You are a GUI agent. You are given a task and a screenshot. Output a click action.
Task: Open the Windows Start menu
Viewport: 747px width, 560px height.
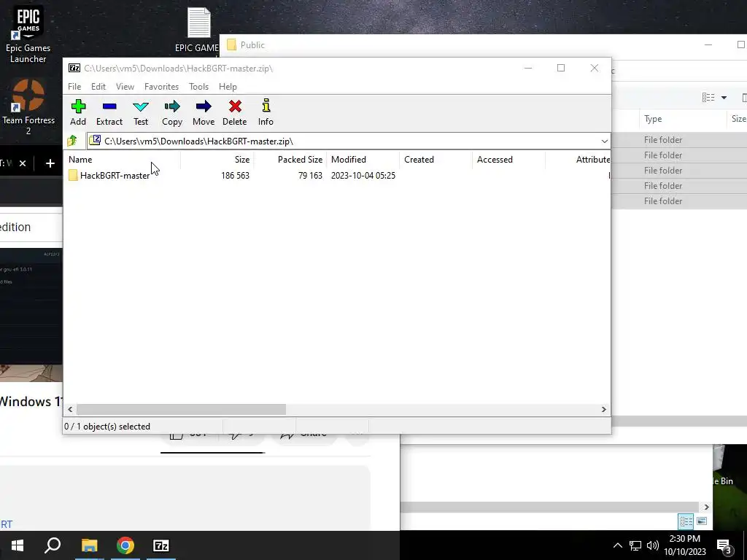pyautogui.click(x=18, y=545)
